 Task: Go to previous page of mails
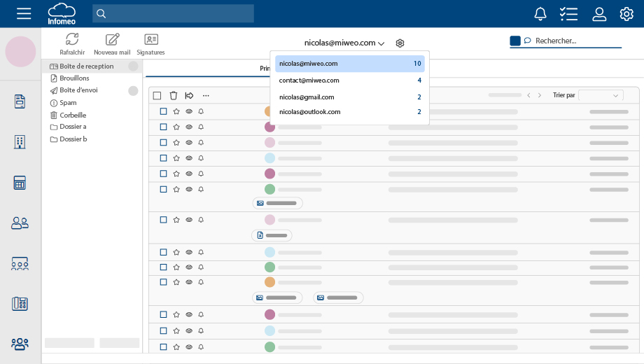tap(528, 95)
